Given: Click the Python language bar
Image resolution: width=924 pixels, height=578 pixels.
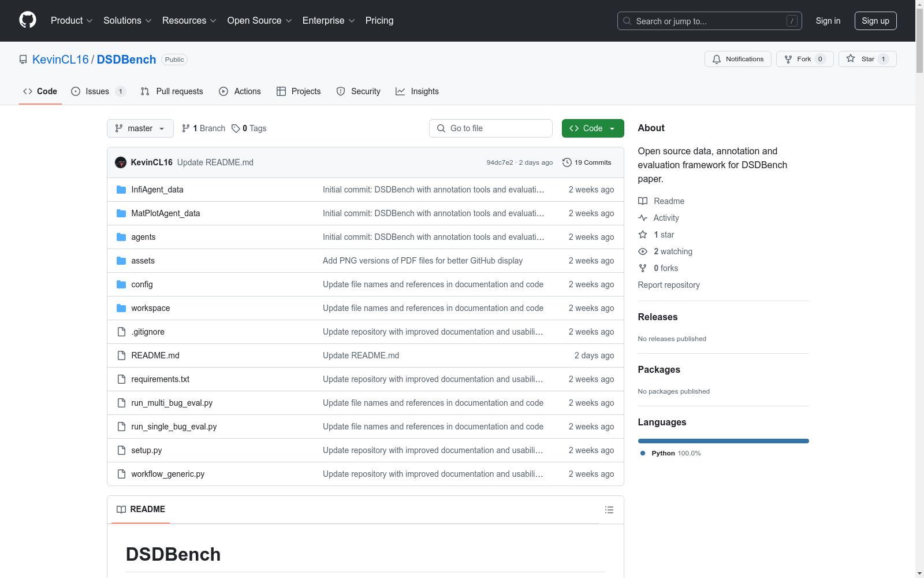Looking at the screenshot, I should [x=724, y=441].
